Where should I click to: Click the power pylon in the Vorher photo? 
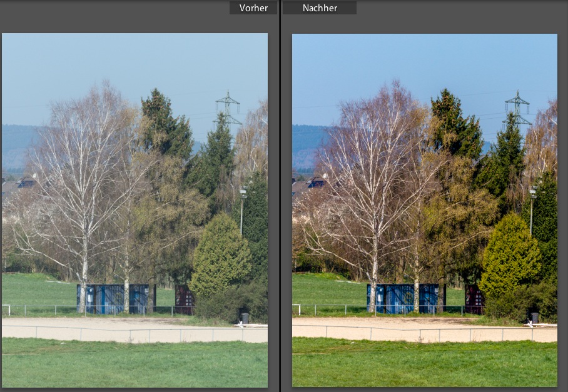click(x=228, y=109)
